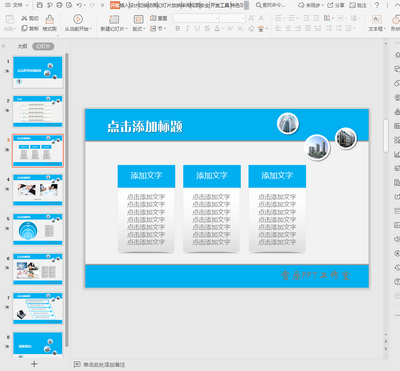
Task: Toggle Underline formatting
Action: (197, 29)
